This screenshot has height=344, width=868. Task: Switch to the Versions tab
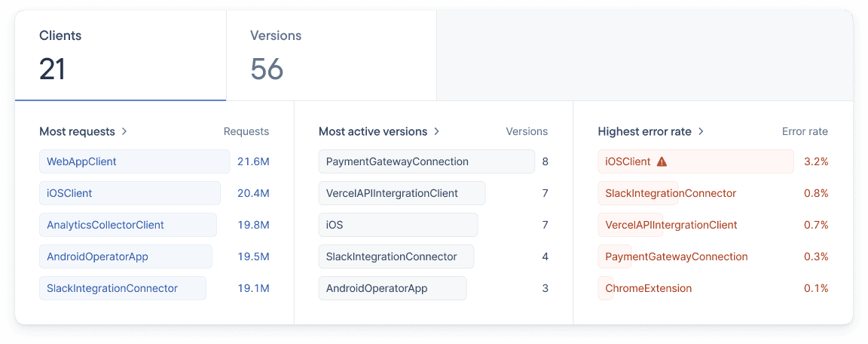pyautogui.click(x=331, y=56)
